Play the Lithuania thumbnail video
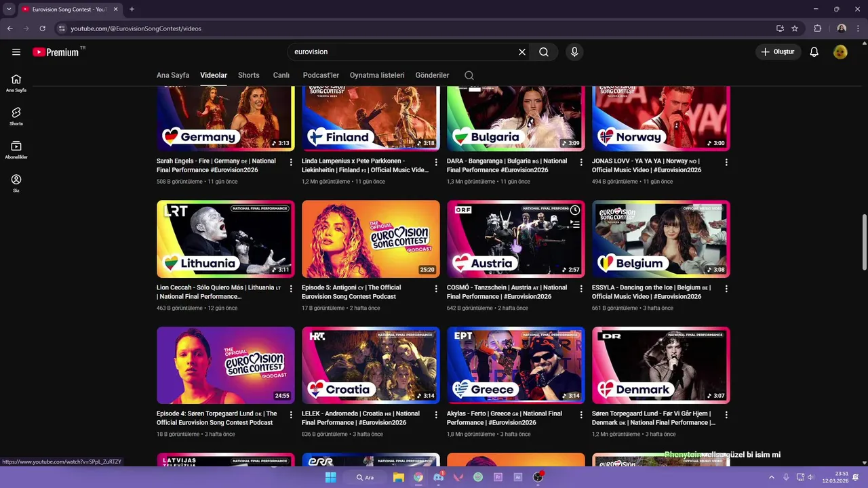This screenshot has height=488, width=868. point(226,239)
